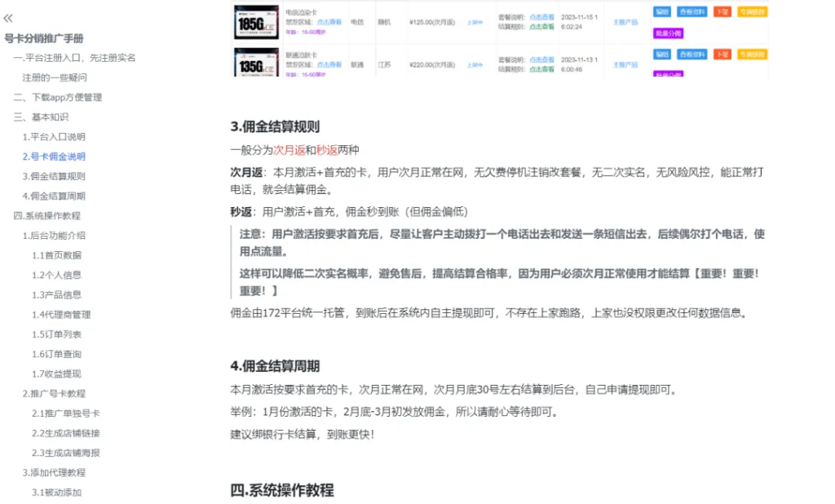Click 禁发区域 点击查看 link in 联通 row
Viewport: 835px width, 504px height.
329,64
